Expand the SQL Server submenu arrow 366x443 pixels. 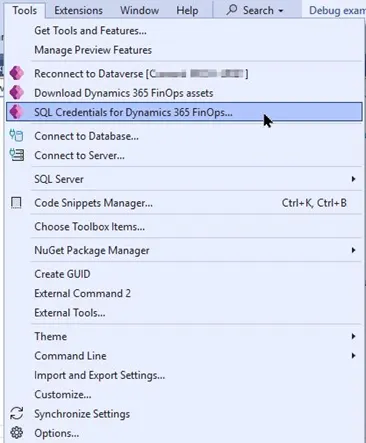[353, 179]
